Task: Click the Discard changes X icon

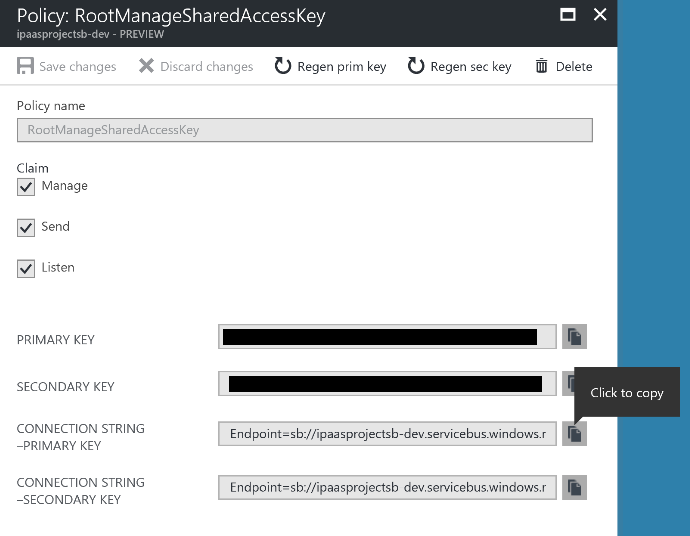Action: tap(146, 66)
